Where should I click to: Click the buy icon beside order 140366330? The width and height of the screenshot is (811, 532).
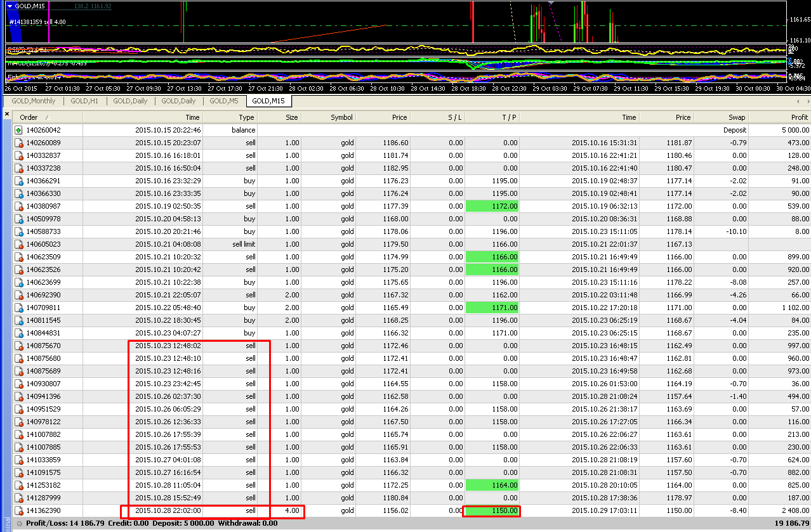pyautogui.click(x=18, y=193)
